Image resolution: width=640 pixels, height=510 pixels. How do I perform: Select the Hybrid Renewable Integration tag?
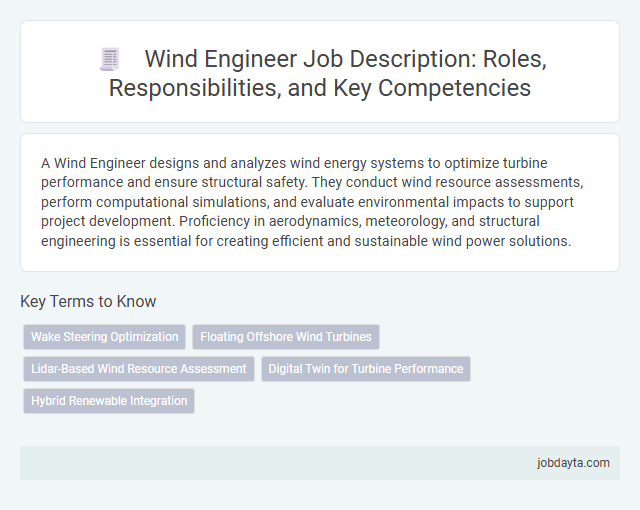point(109,401)
